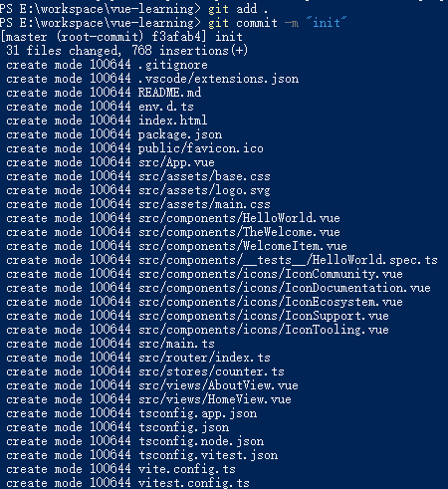Click the HelloWorld.spec.ts test file line
Image resolution: width=448 pixels, height=489 pixels.
(288, 260)
